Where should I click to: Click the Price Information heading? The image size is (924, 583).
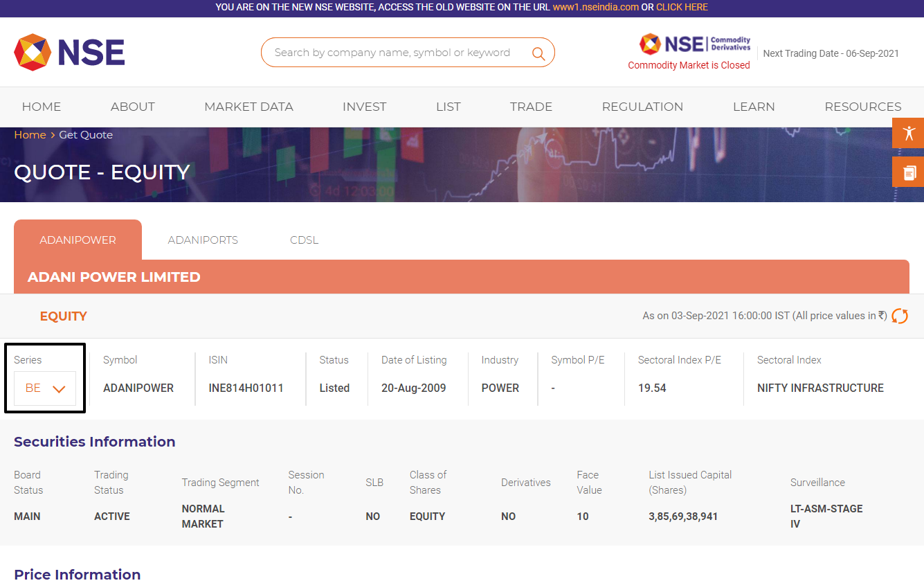pyautogui.click(x=78, y=575)
